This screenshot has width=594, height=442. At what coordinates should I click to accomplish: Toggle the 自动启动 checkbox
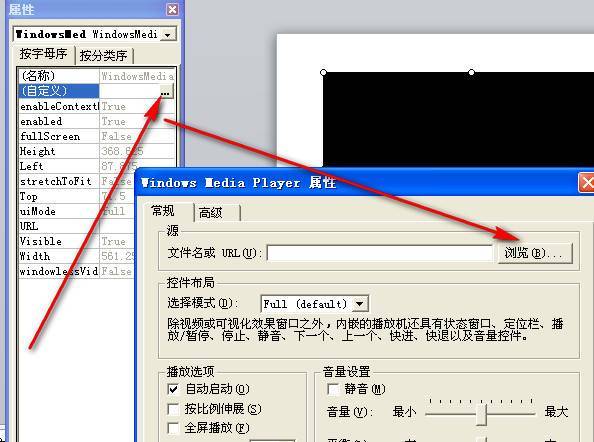coord(173,389)
